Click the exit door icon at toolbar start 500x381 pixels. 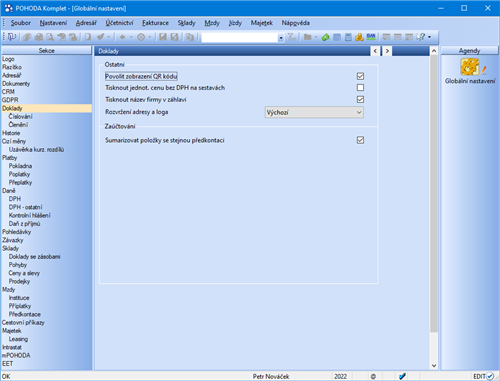click(x=12, y=37)
